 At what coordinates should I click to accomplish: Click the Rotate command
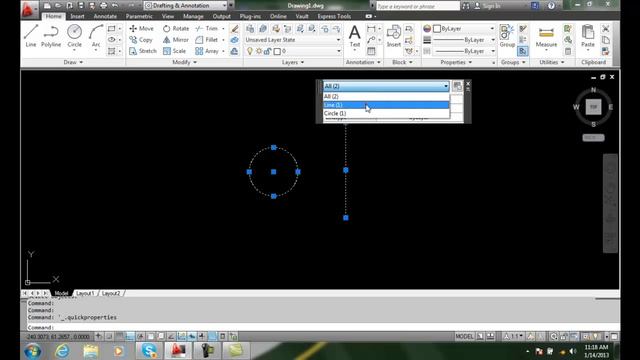(x=176, y=29)
